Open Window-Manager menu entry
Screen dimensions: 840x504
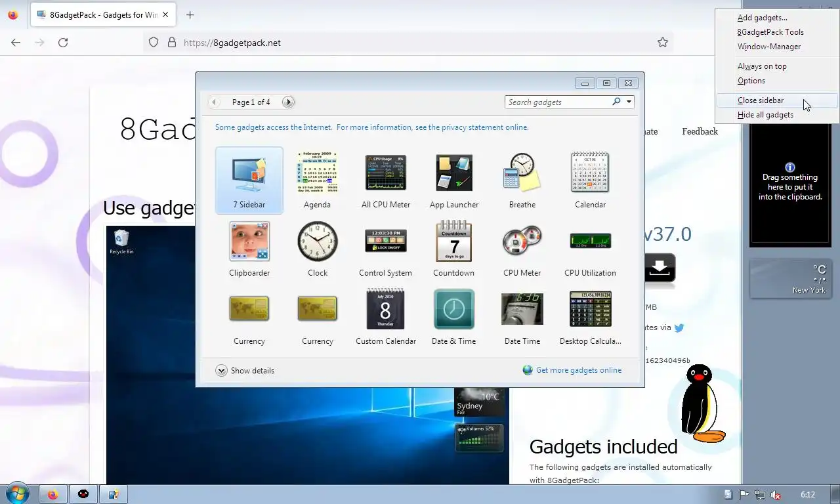(777, 47)
